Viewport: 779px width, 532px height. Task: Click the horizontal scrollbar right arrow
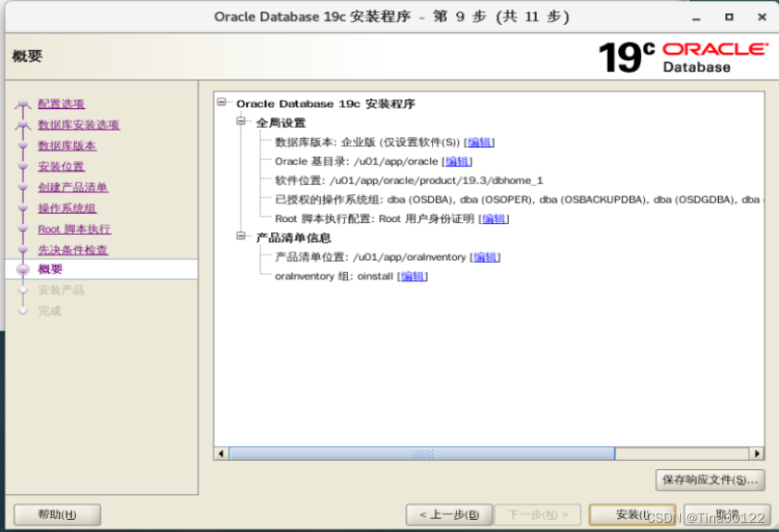point(757,453)
